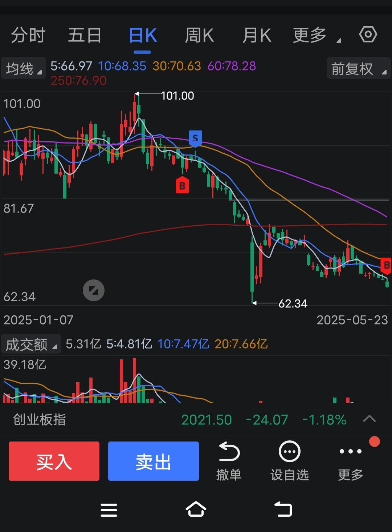This screenshot has height=532, width=392.
Task: Tap MA5 value 5:66.97
Action: (71, 66)
